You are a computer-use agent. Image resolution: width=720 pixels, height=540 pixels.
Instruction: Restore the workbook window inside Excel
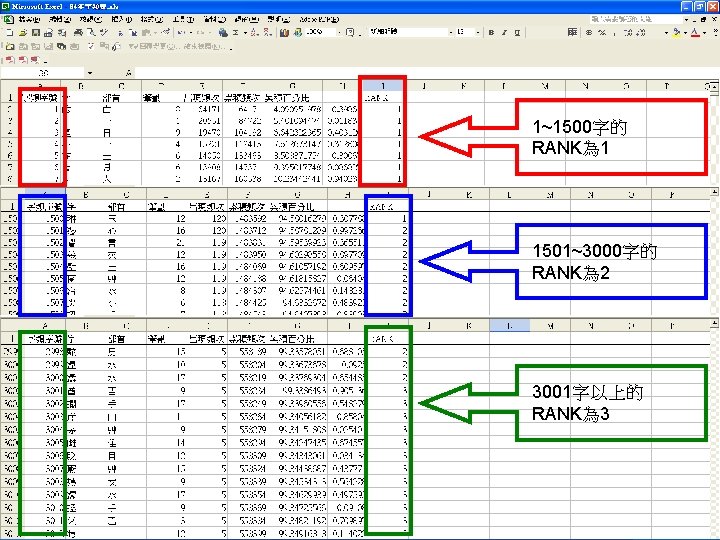[703, 20]
